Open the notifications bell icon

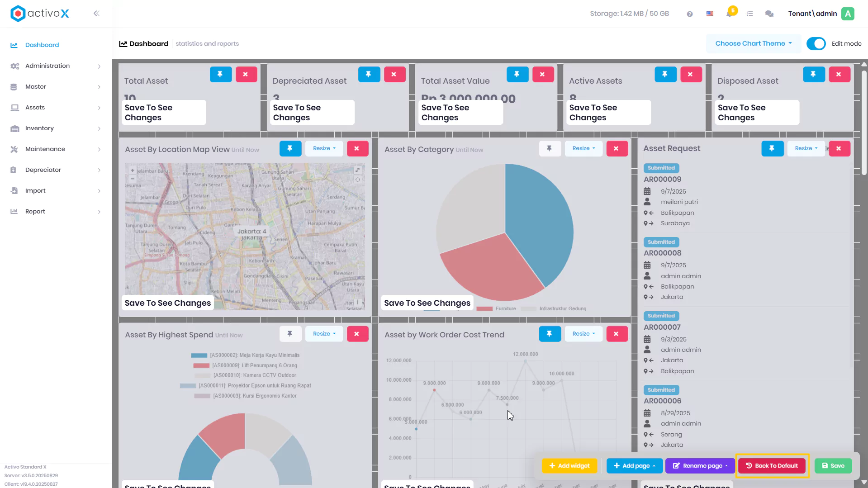point(729,14)
